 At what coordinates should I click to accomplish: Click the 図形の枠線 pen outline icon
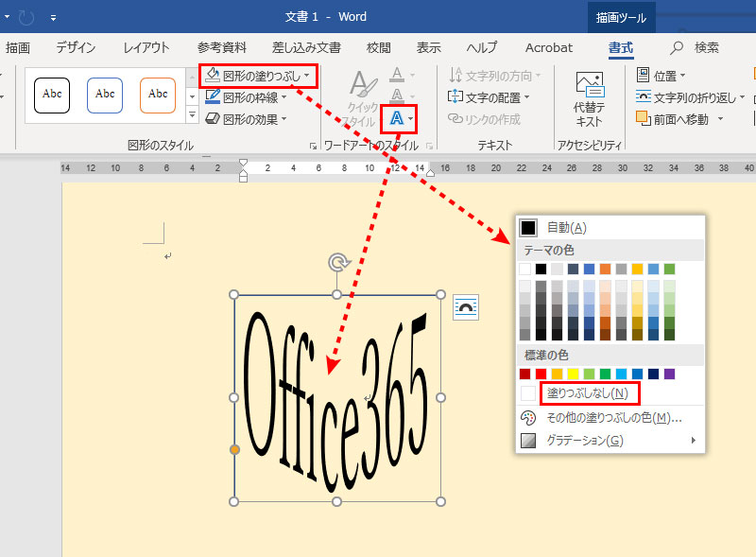click(213, 97)
